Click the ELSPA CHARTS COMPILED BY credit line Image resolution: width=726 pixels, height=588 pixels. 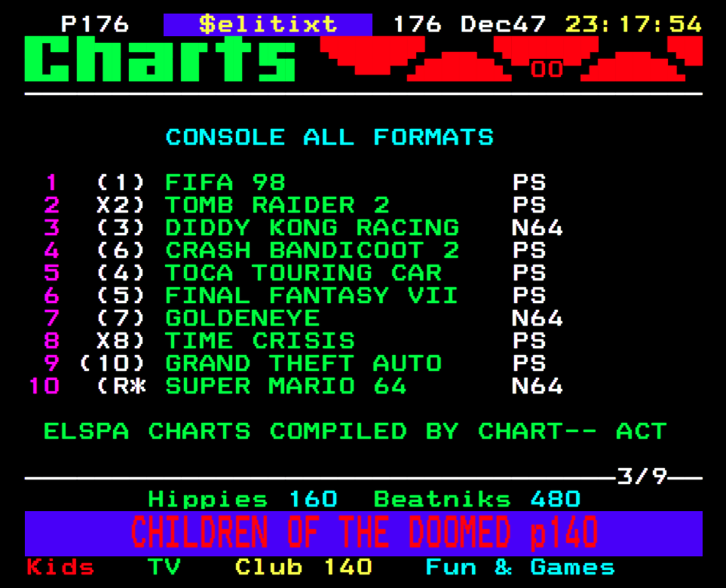coord(355,431)
